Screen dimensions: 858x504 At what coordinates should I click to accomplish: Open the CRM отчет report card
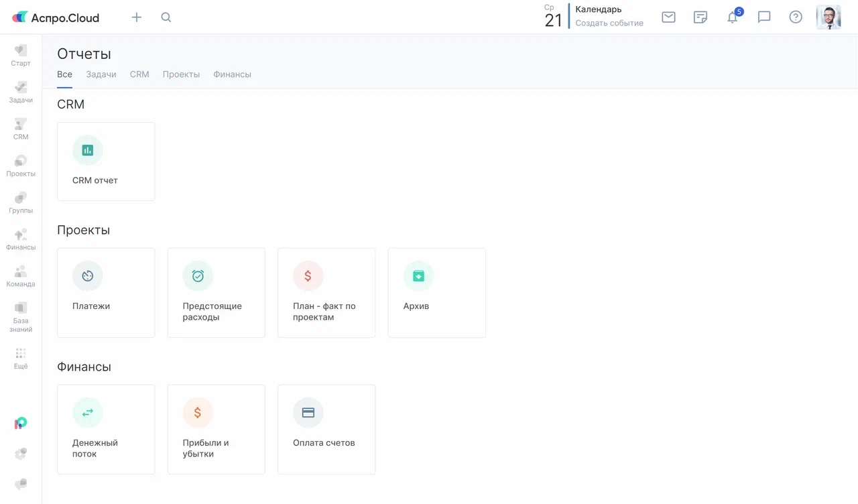(x=106, y=162)
